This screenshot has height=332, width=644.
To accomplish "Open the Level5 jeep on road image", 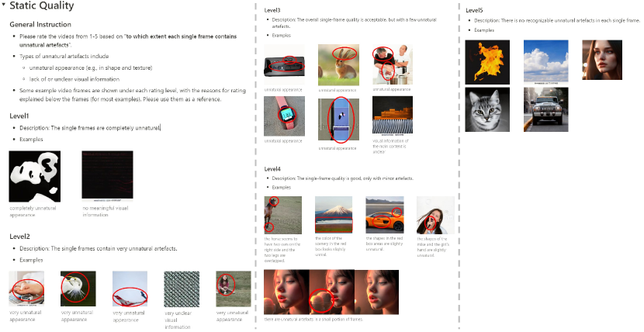I will pos(545,109).
